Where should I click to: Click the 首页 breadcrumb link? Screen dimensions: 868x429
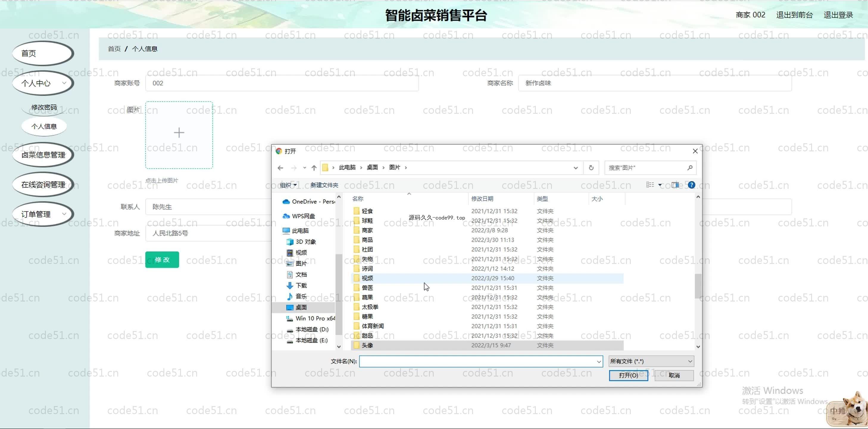point(114,49)
